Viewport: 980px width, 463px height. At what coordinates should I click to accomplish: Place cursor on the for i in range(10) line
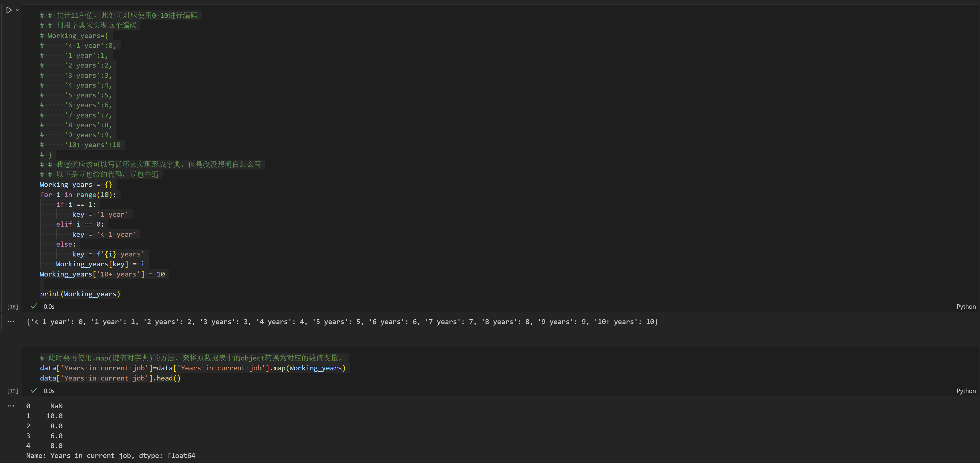[78, 195]
